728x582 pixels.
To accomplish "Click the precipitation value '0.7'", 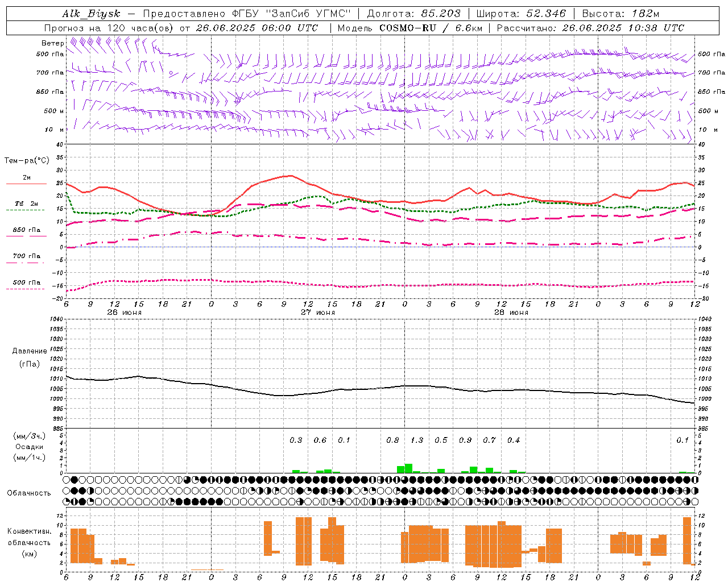I will click(489, 440).
